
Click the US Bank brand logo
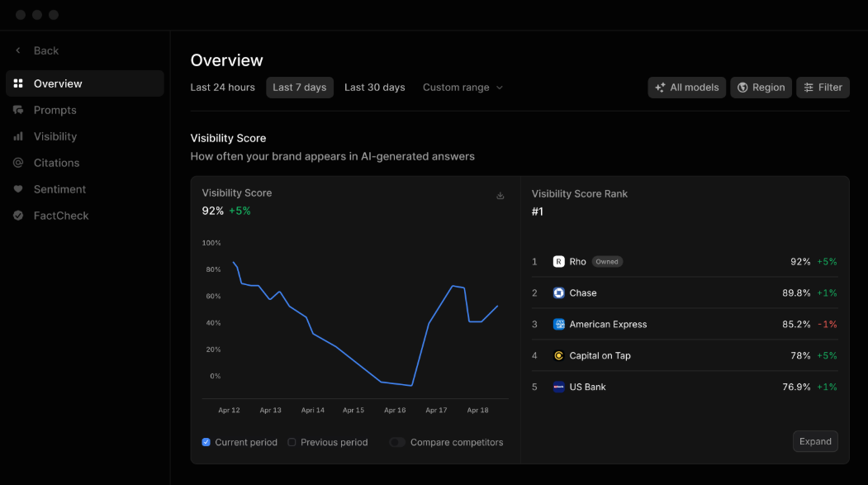(558, 387)
